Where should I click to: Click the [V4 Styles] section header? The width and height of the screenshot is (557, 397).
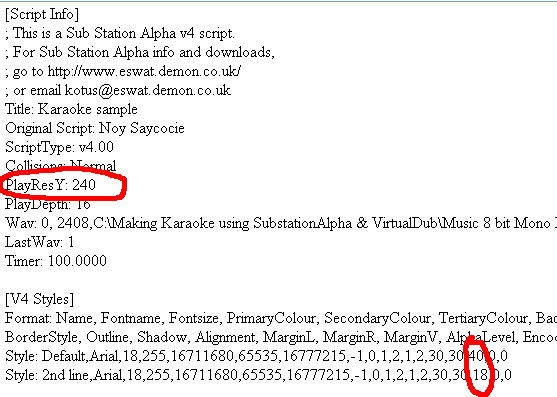pos(39,299)
